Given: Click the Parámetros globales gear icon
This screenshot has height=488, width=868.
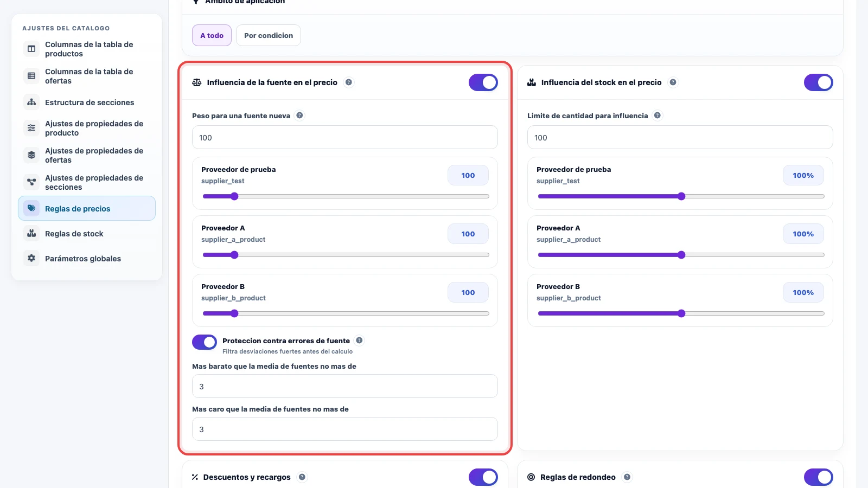Looking at the screenshot, I should 31,258.
